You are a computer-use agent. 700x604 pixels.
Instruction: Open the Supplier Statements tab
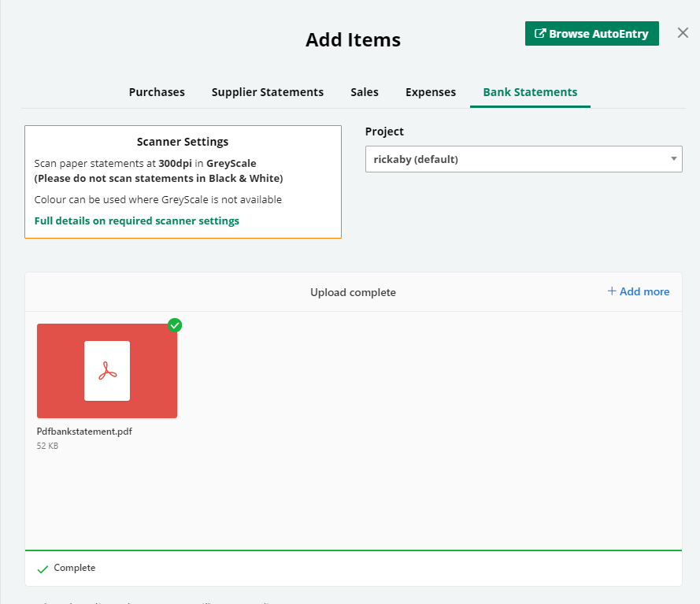pos(268,92)
